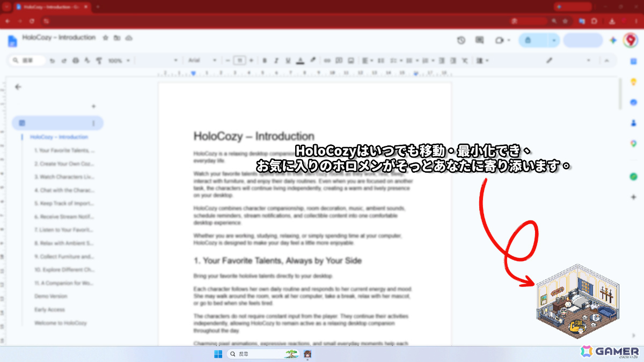Toggle bold formatting
Image resolution: width=644 pixels, height=362 pixels.
pos(265,61)
